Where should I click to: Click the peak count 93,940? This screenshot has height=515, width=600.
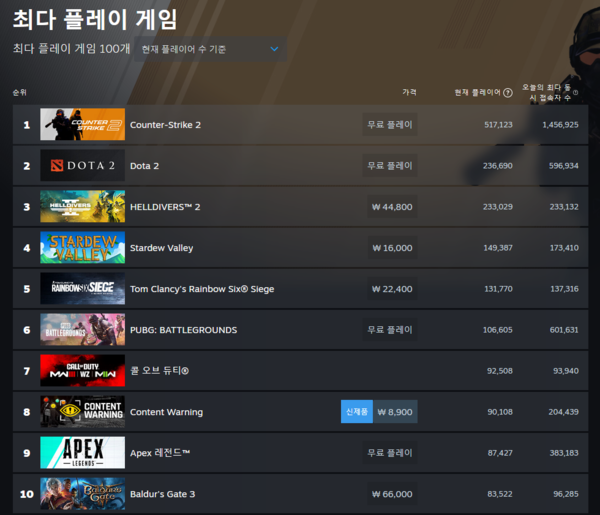566,371
